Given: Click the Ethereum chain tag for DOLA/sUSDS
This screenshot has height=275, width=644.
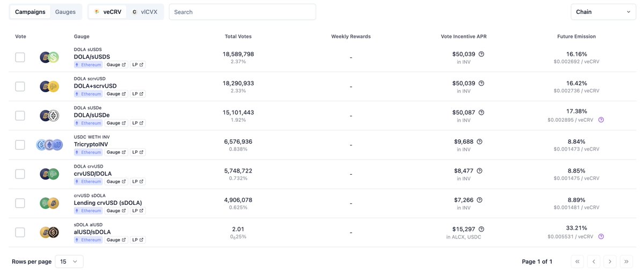Looking at the screenshot, I should pyautogui.click(x=89, y=65).
